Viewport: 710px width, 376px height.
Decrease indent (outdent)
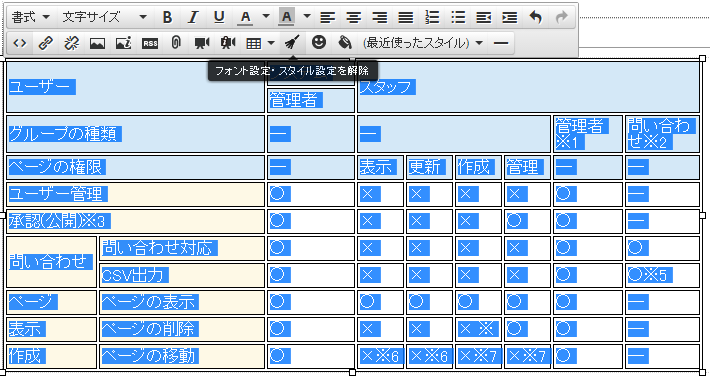[484, 17]
